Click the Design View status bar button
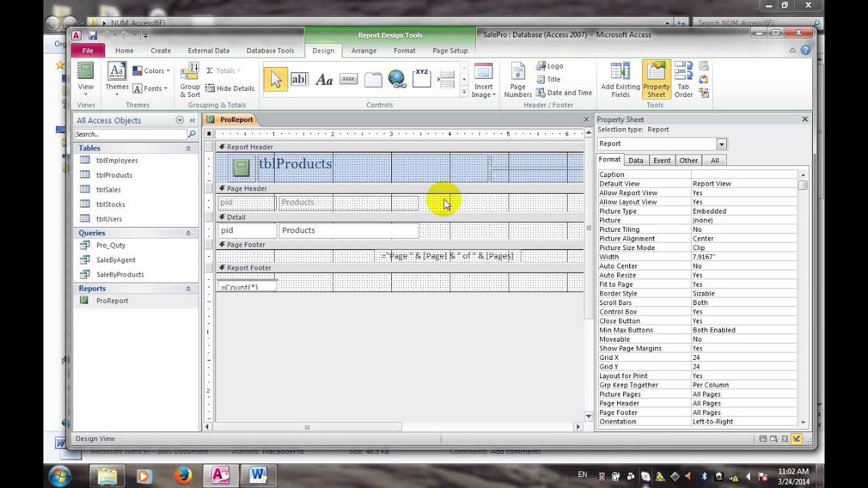Viewport: 868px width, 488px height. tap(797, 439)
